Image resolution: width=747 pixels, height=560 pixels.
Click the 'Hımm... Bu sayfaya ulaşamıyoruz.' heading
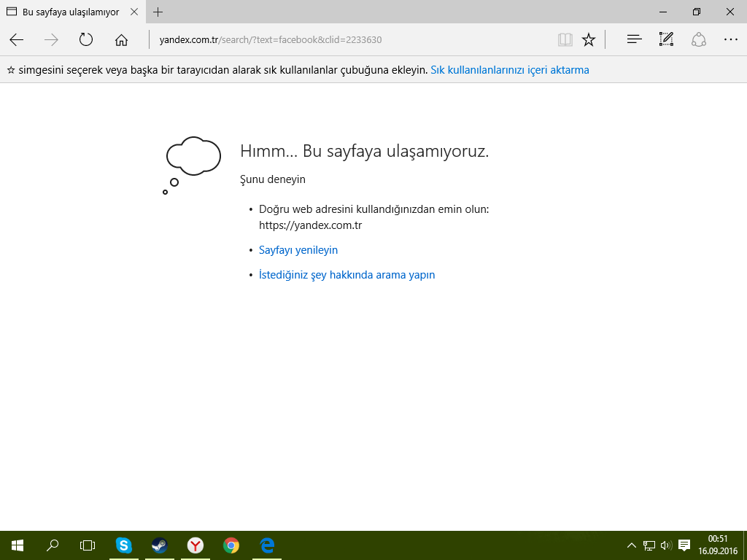(x=365, y=151)
